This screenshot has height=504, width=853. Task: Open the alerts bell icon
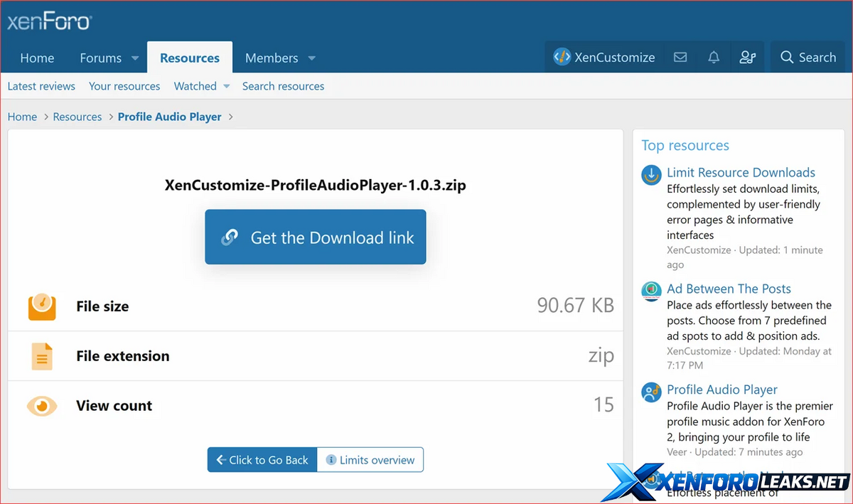pos(714,58)
